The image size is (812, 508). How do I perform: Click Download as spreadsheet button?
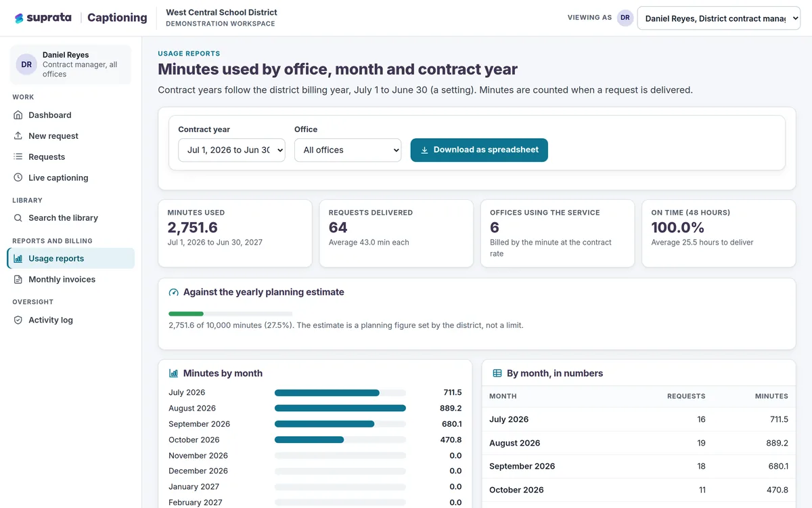(479, 150)
